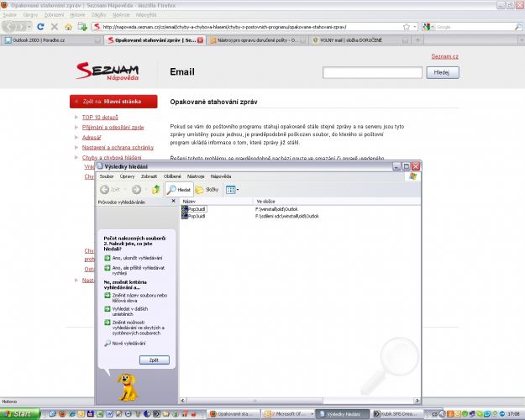525x420 pixels.
Task: Click Zpět button in search assistant
Action: [154, 360]
